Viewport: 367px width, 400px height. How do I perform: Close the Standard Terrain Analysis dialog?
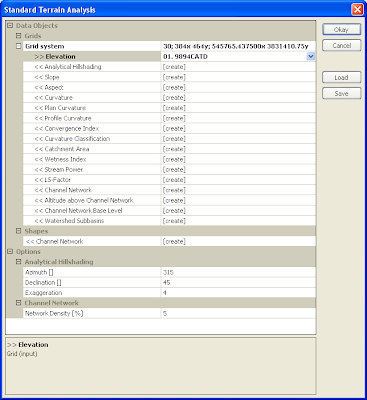click(358, 9)
